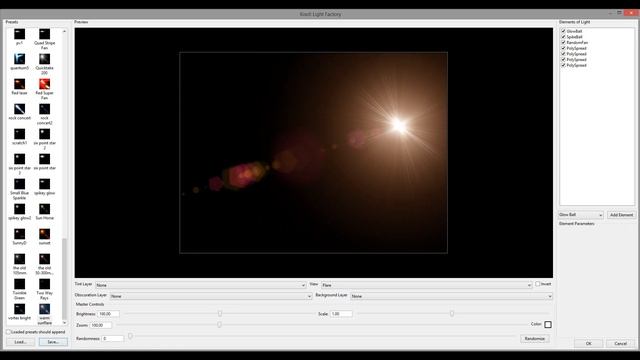This screenshot has width=640, height=360.
Task: Open the Glow Ball element type dropdown
Action: (581, 215)
